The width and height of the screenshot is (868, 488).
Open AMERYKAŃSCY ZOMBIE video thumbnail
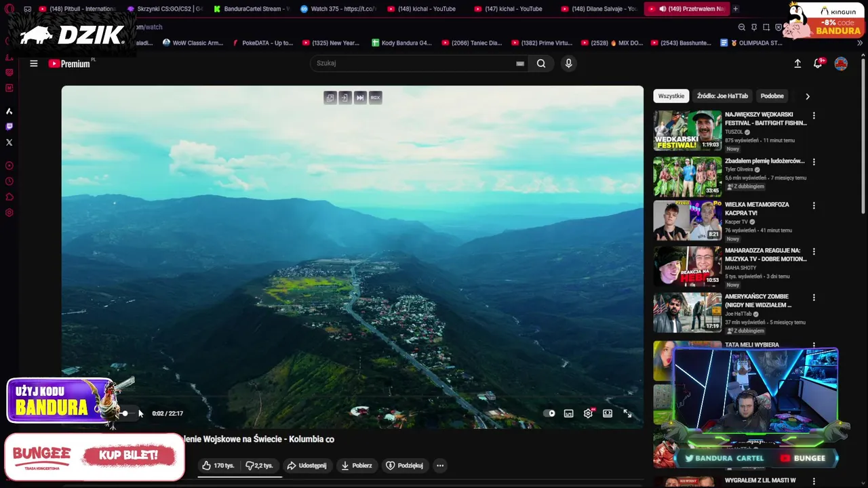[x=687, y=312]
